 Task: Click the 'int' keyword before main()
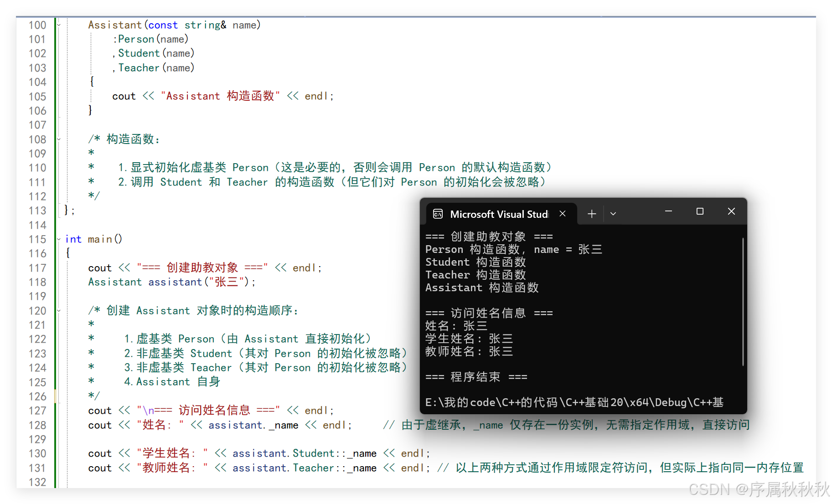tap(73, 239)
